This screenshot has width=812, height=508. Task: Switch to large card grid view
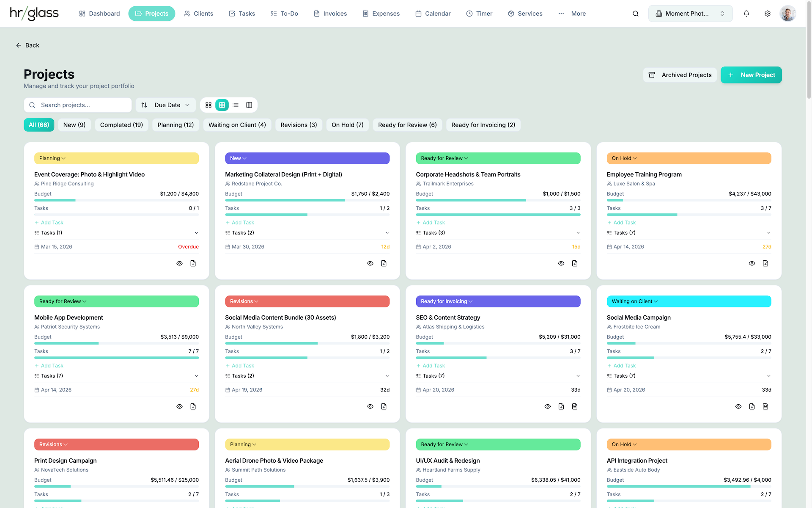pyautogui.click(x=208, y=105)
